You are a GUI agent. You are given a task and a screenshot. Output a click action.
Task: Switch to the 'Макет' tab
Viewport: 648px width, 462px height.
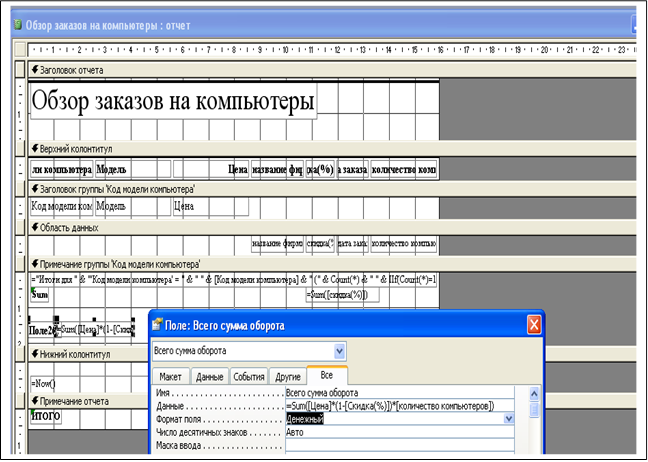coord(170,376)
